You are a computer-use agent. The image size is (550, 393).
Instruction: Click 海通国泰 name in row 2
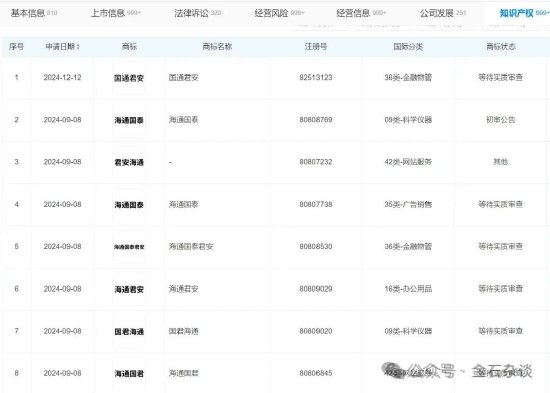click(183, 120)
